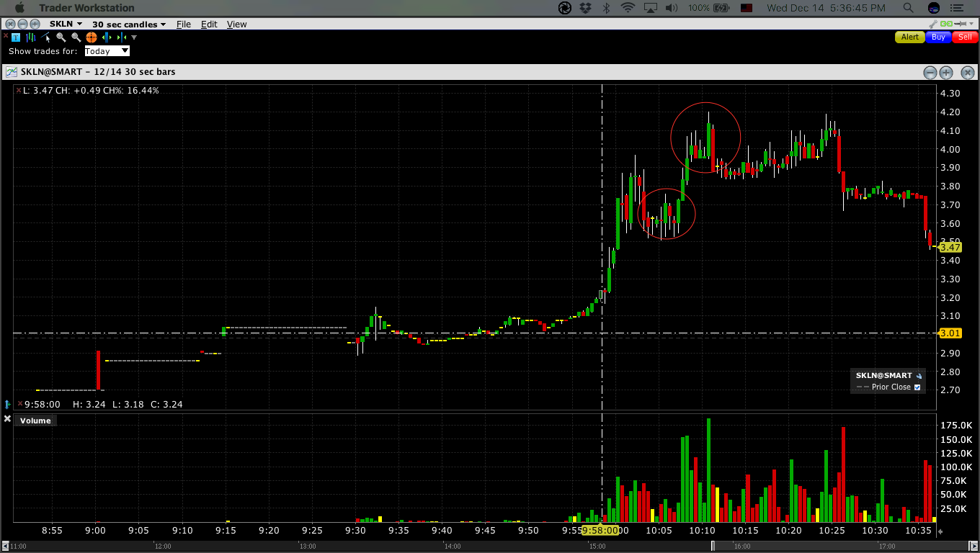Select the text annotation tool icon
This screenshot has height=553, width=980.
tap(17, 37)
